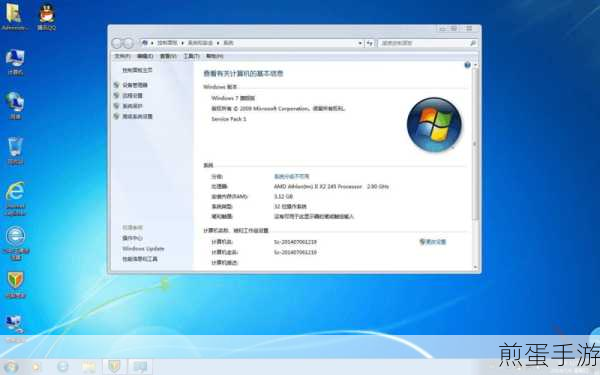
Task: Open Windows Update link in sidebar
Action: [143, 249]
